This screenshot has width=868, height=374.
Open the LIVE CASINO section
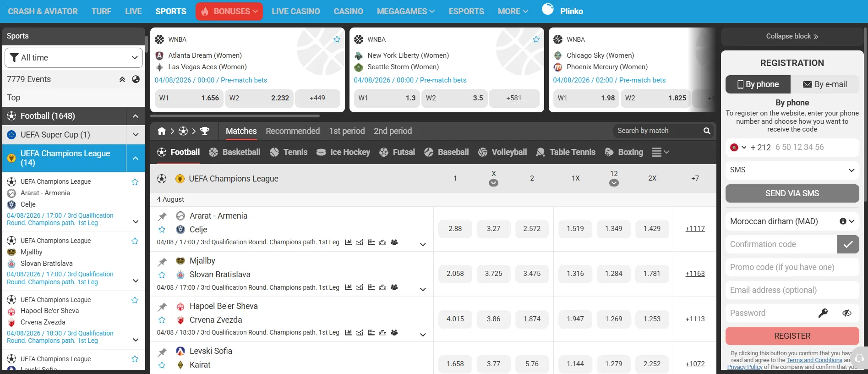click(x=295, y=11)
